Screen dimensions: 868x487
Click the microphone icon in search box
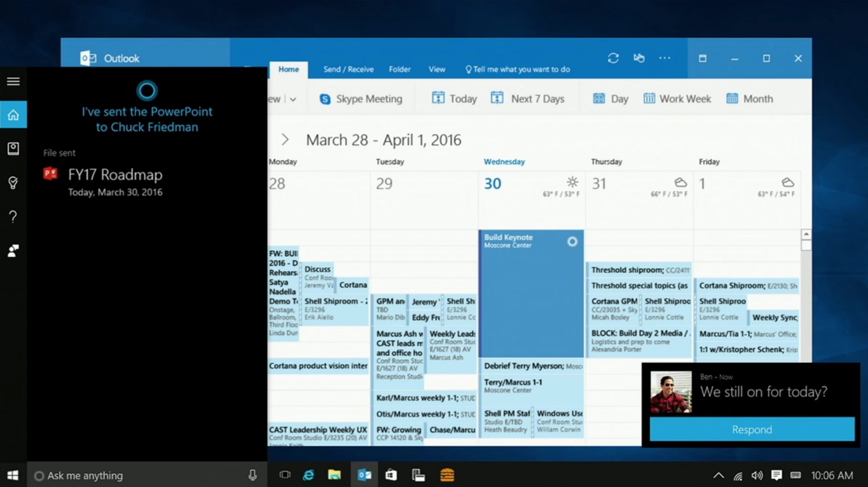(252, 475)
